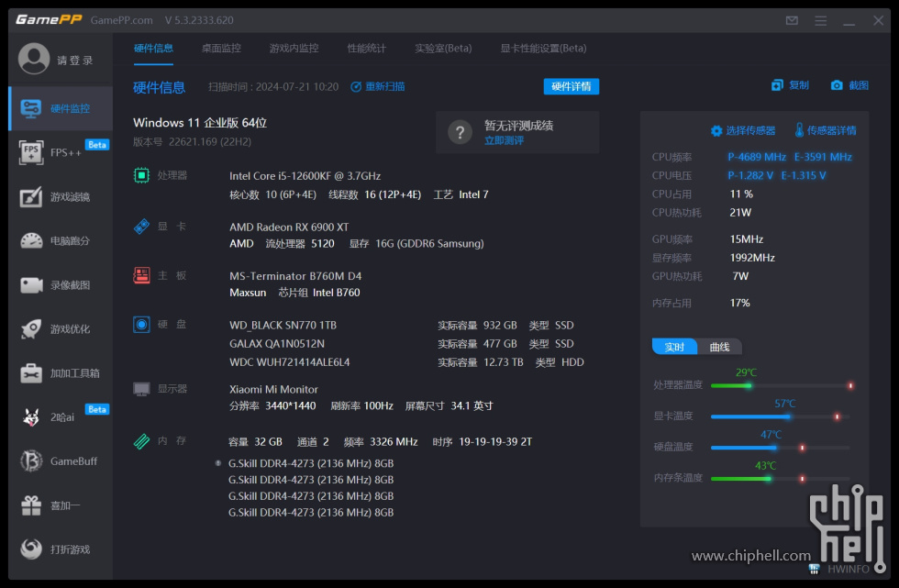Click the GamePP logo in title bar
899x588 pixels.
[49, 20]
